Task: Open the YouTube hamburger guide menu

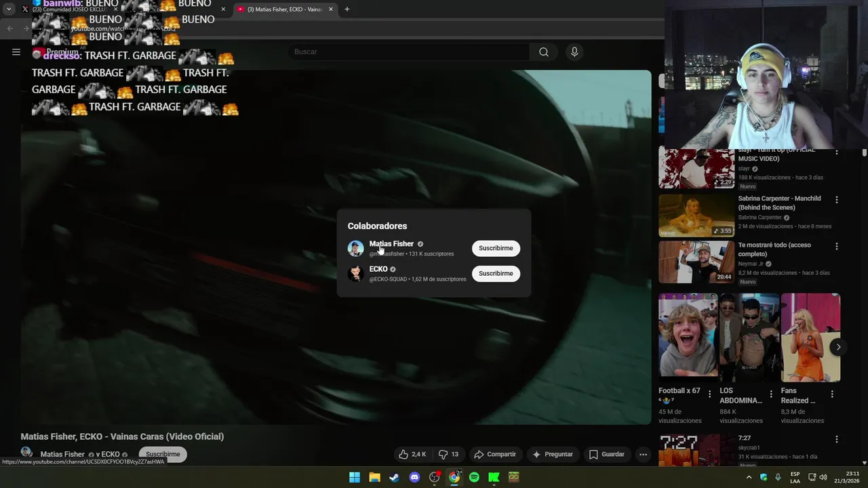Action: coord(16,52)
